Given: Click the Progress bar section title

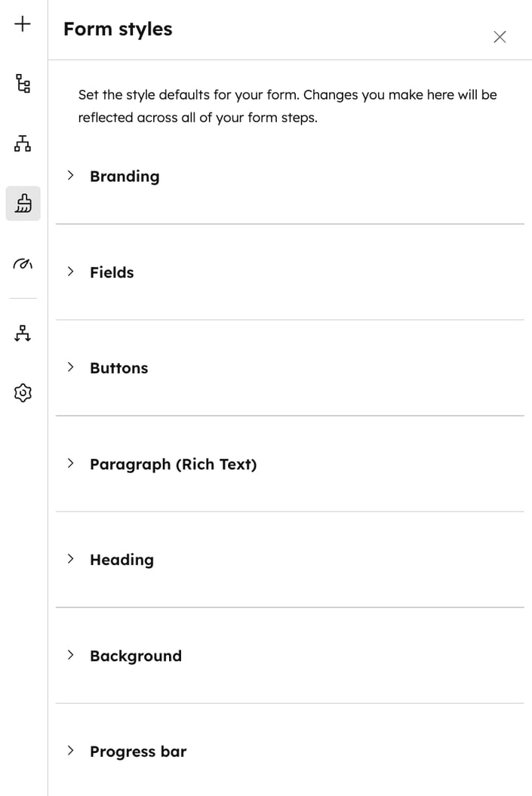Looking at the screenshot, I should [x=138, y=751].
